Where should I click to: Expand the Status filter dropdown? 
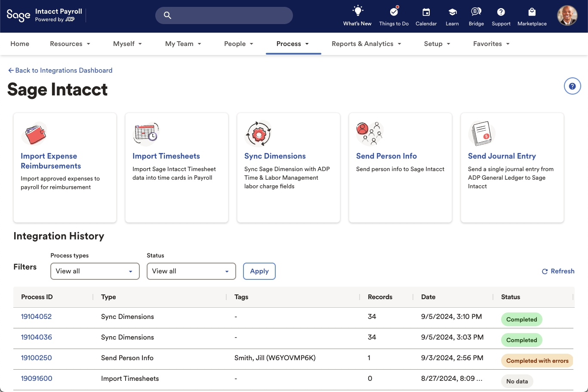pyautogui.click(x=191, y=271)
